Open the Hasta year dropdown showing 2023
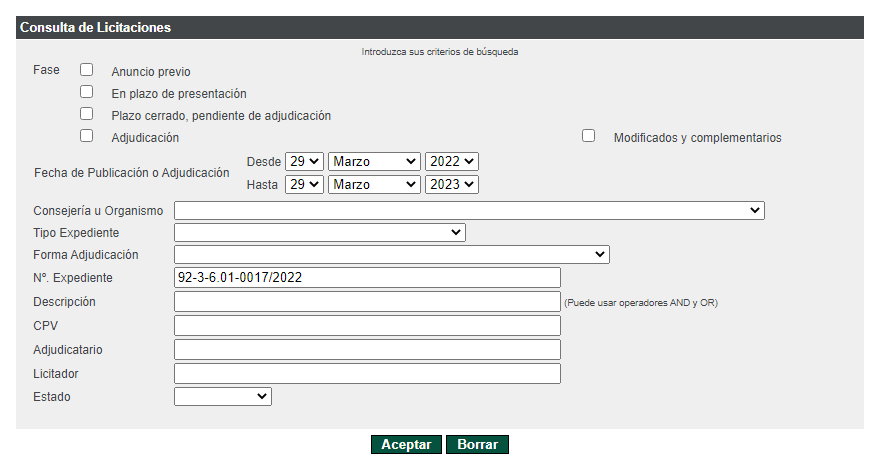This screenshot has height=463, width=876. point(452,184)
